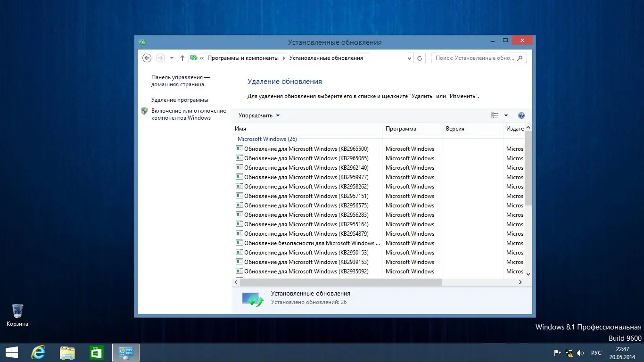644x362 pixels.
Task: Open the Упорядочить dropdown
Action: pos(257,115)
